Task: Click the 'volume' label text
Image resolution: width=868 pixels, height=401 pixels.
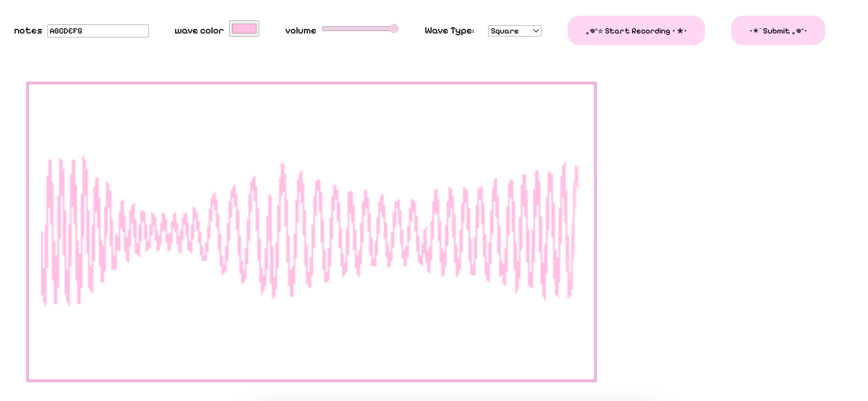Action: point(300,31)
